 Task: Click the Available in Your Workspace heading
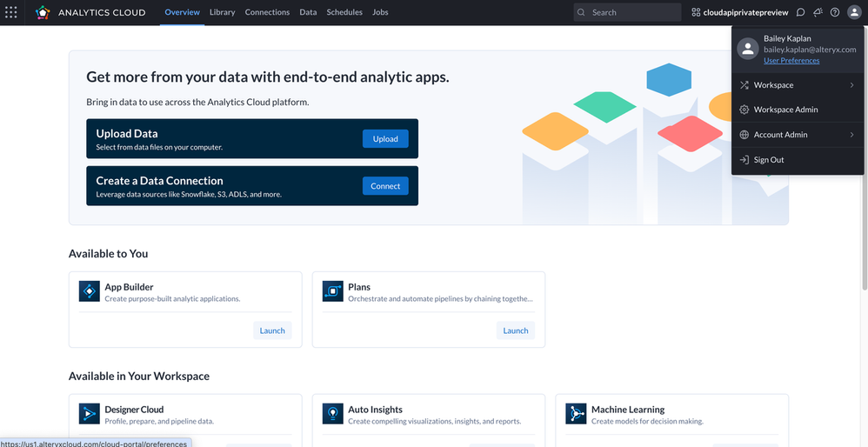tap(139, 377)
